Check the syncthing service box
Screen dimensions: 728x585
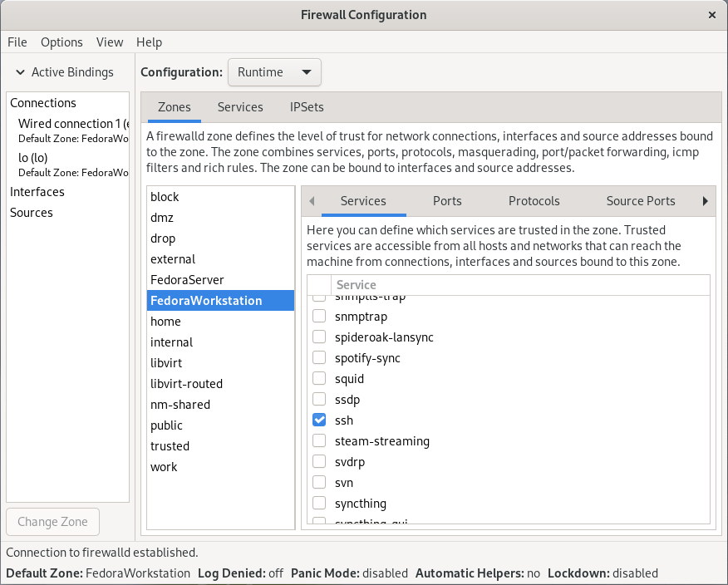click(319, 503)
